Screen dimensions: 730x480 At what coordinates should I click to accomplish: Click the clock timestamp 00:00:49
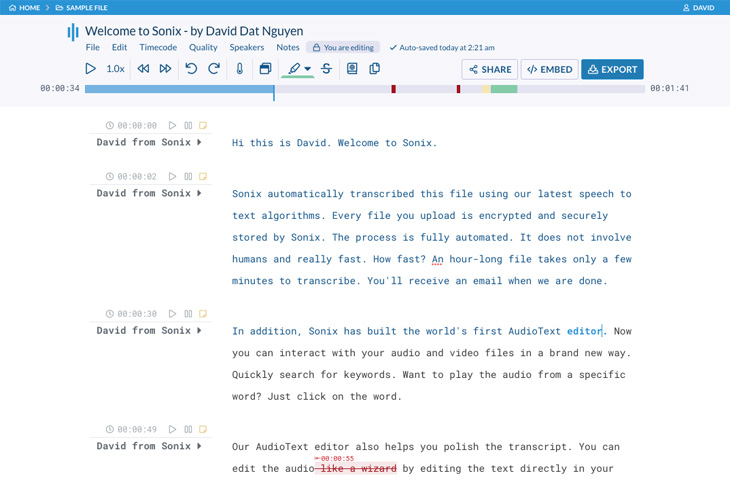point(131,429)
